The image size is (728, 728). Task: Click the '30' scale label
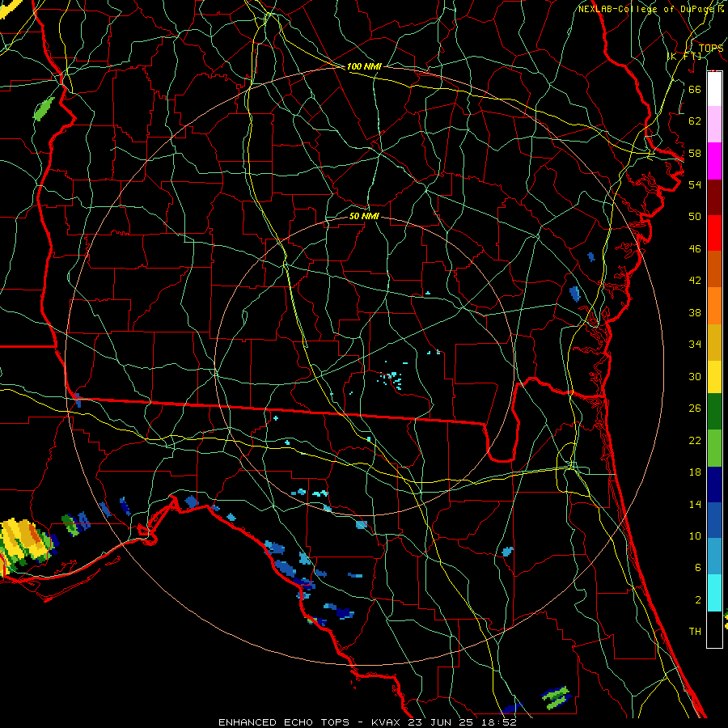point(695,376)
